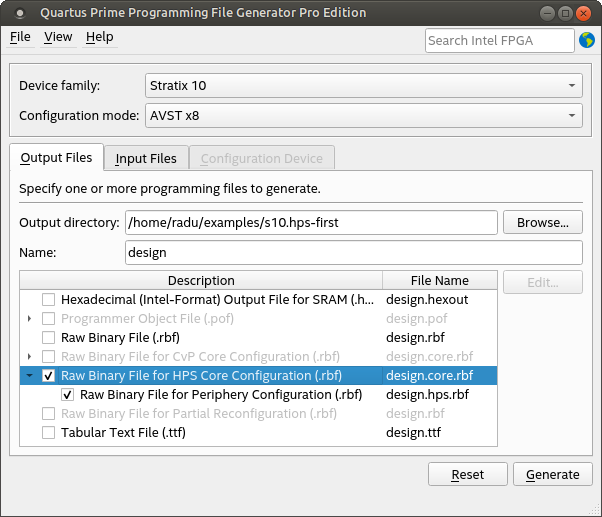Enable Hexadecimal Output File for SRAM checkbox
This screenshot has height=517, width=602.
tap(48, 300)
